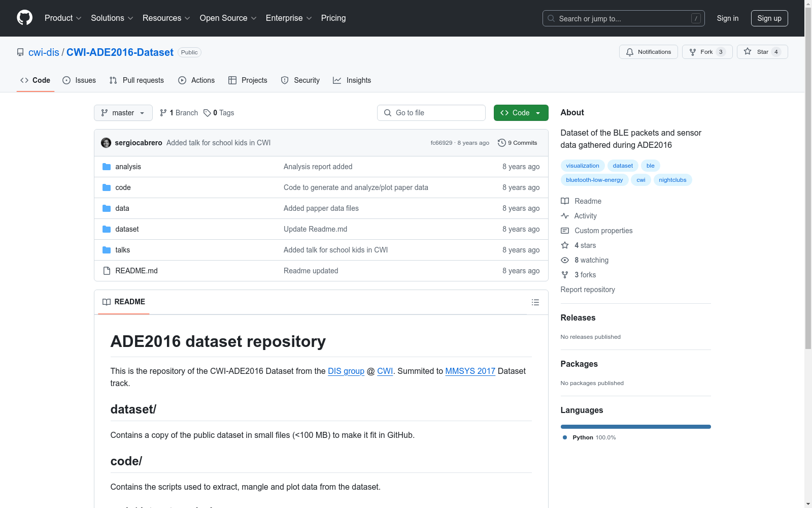Image resolution: width=812 pixels, height=508 pixels.
Task: Open the Insights tab
Action: tap(352, 80)
